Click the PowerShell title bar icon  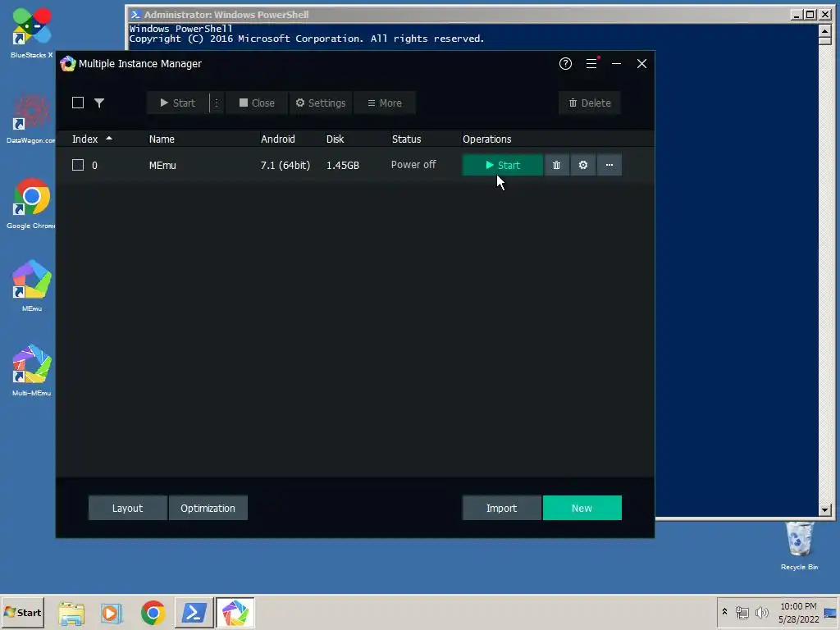click(135, 15)
